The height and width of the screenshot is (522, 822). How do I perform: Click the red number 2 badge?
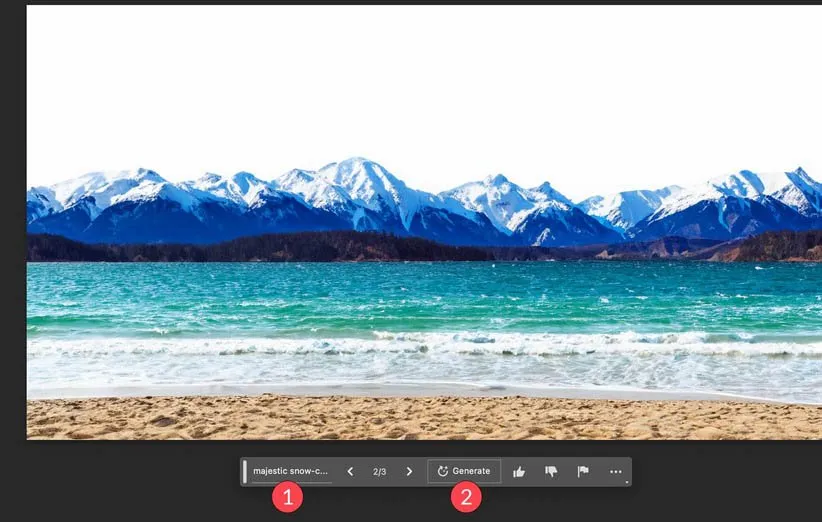[x=465, y=497]
